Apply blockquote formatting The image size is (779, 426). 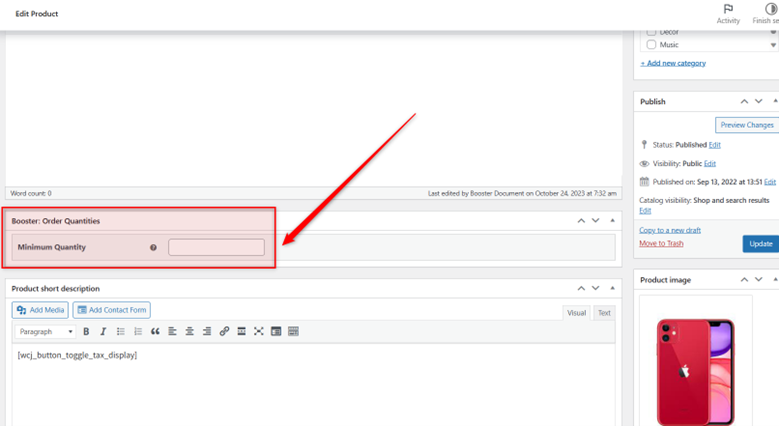click(155, 332)
